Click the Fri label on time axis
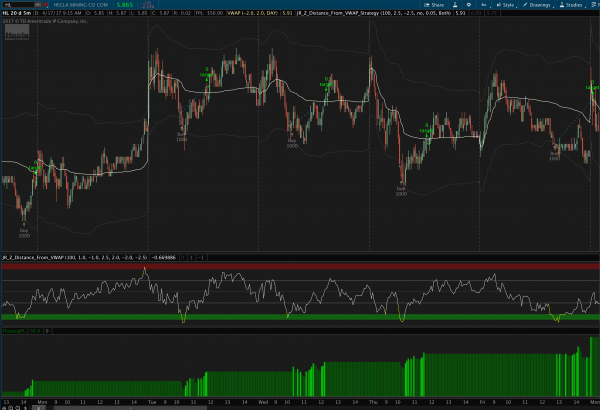 (482, 402)
